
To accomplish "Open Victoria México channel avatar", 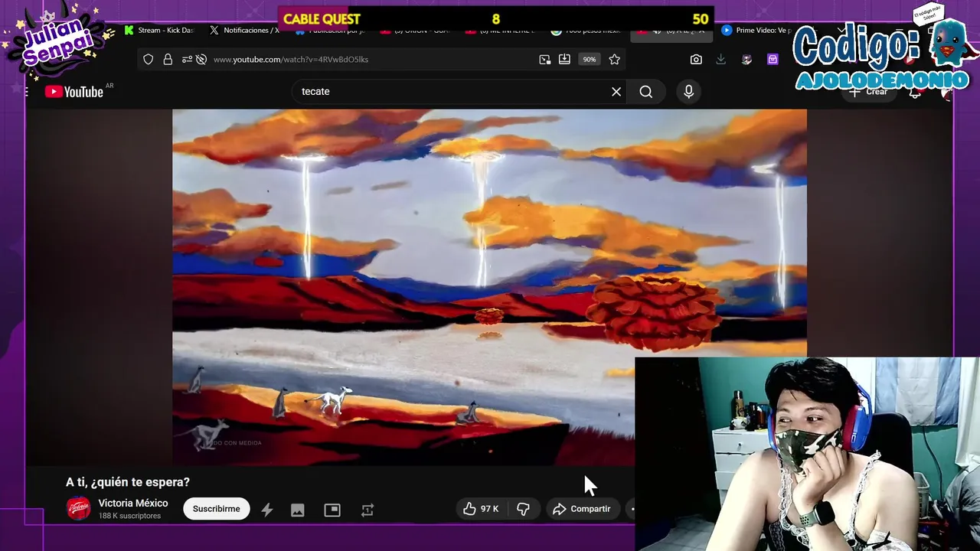I will pyautogui.click(x=78, y=508).
